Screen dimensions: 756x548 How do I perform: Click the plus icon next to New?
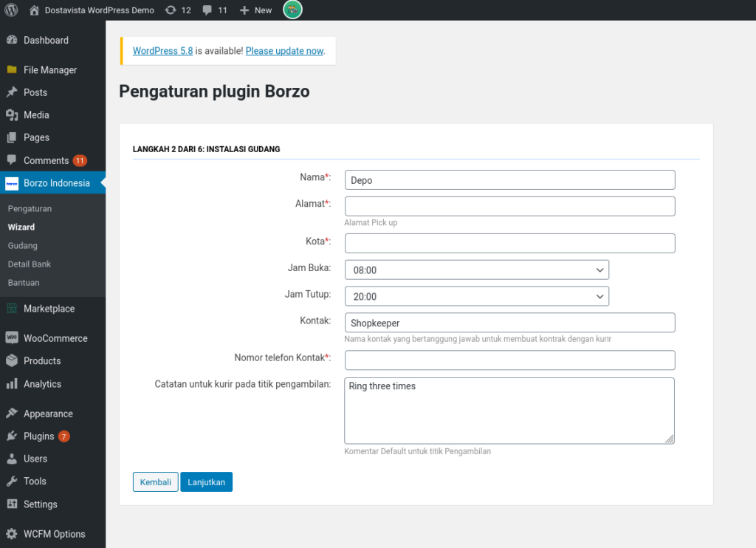coord(244,10)
